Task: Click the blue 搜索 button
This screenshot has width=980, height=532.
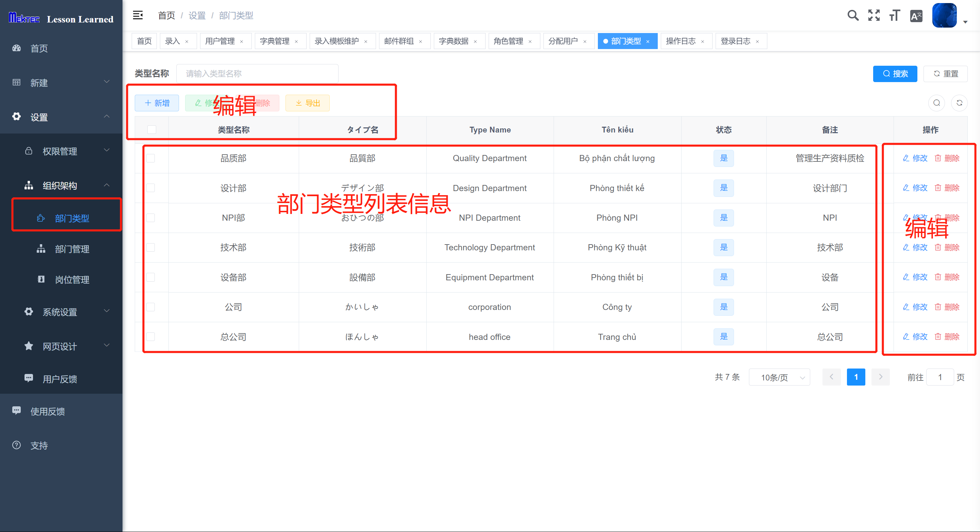Action: pyautogui.click(x=895, y=74)
